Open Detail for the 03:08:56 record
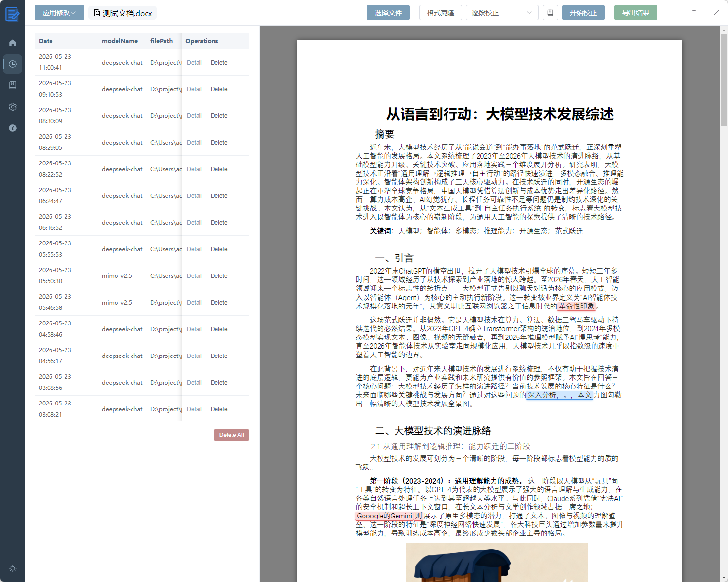 click(x=194, y=383)
